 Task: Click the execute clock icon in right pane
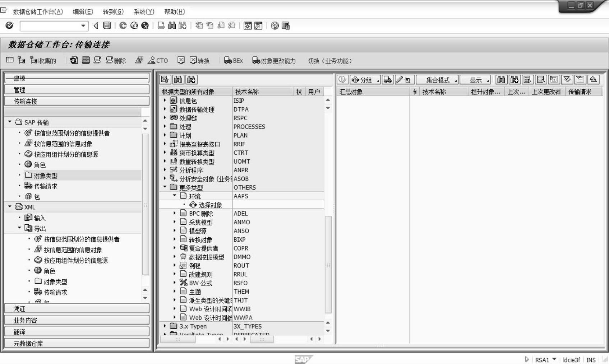(x=342, y=80)
